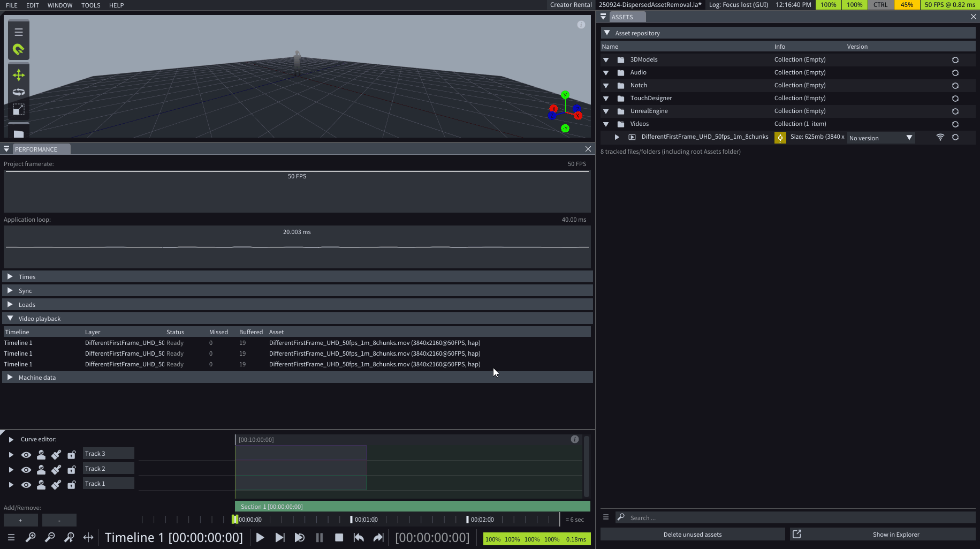Toggle visibility eye for Track 2
The image size is (980, 549).
(26, 470)
